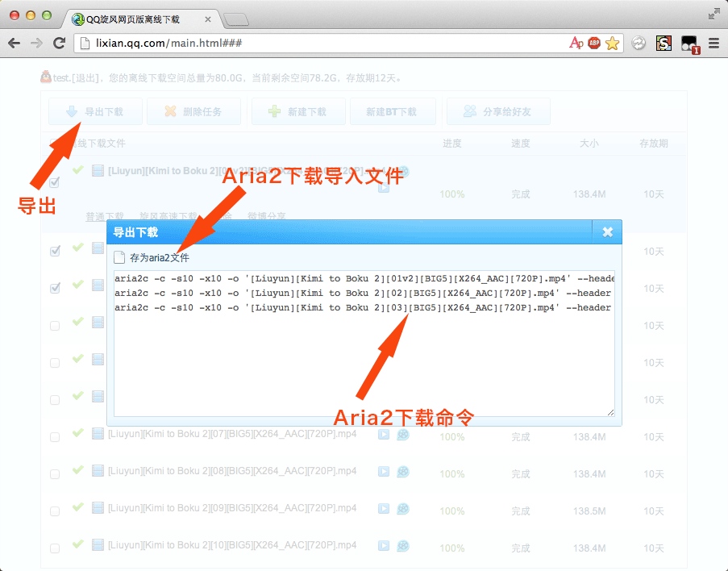Image resolution: width=728 pixels, height=571 pixels.
Task: Click the text area resize handle corner
Action: pyautogui.click(x=610, y=412)
